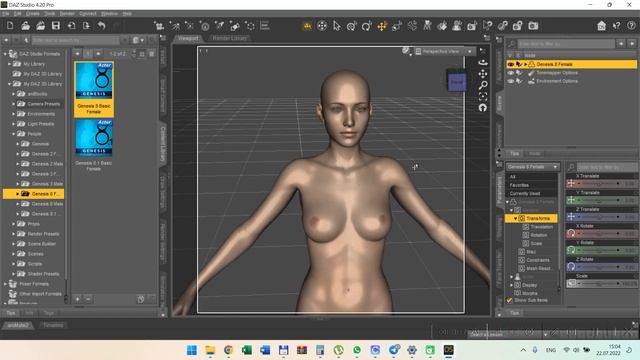Viewport: 640px width, 360px height.
Task: Open the File menu
Action: (x=6, y=14)
